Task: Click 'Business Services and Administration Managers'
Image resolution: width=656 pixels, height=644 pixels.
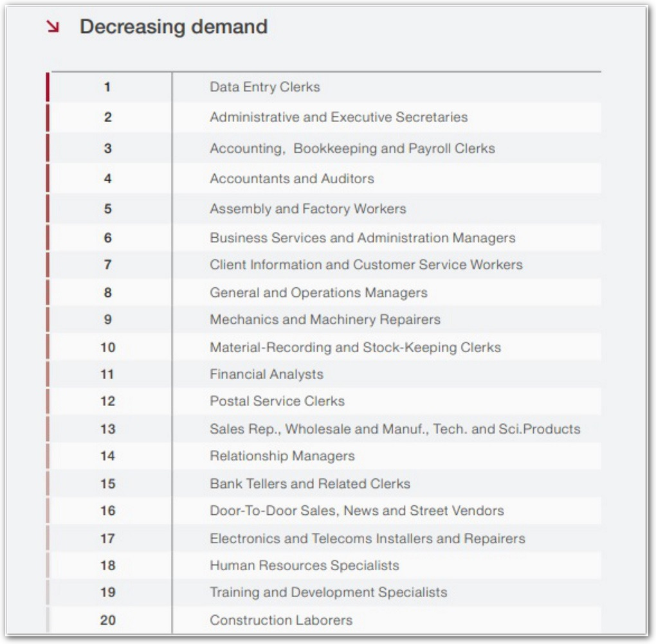Action: [362, 238]
